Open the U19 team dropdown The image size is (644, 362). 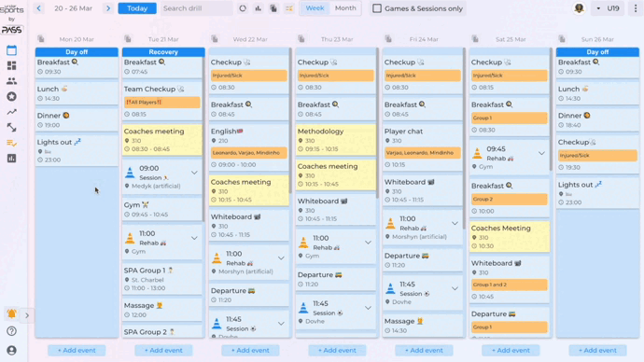[x=608, y=8]
